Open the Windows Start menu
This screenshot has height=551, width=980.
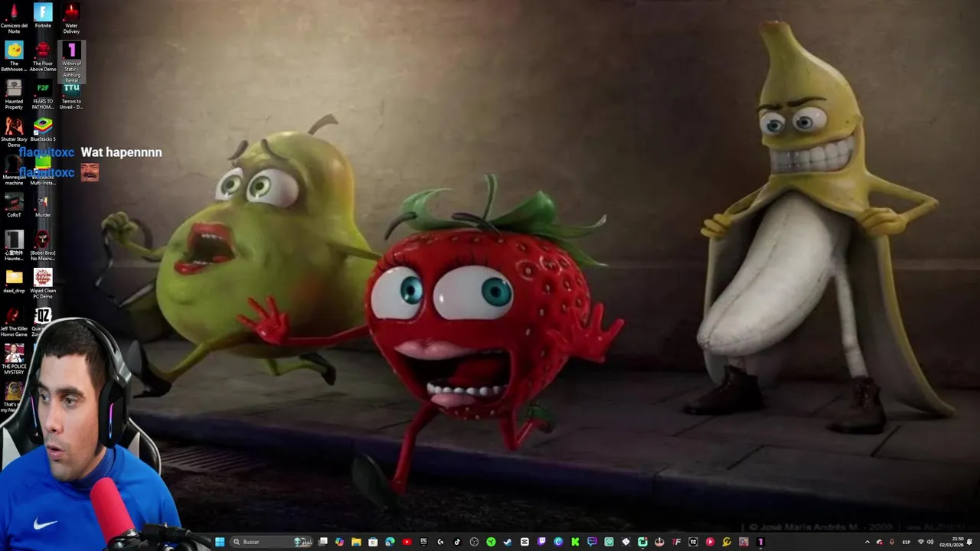(220, 542)
